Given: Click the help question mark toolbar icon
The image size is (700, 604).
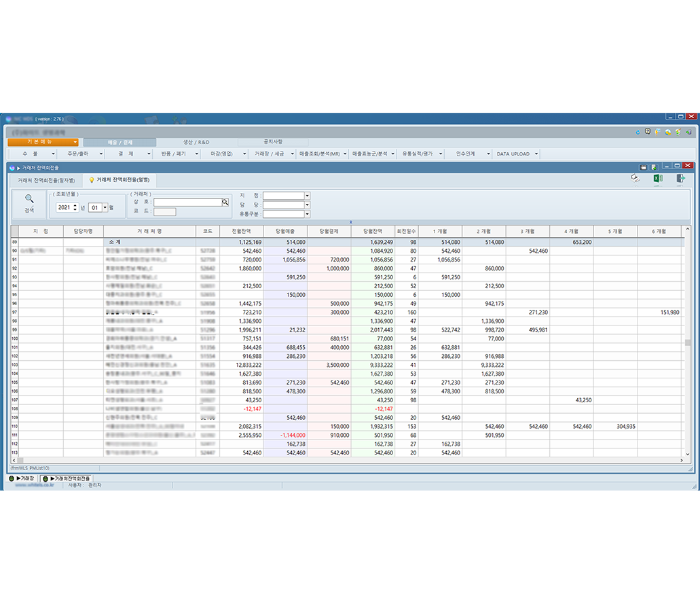Looking at the screenshot, I should pyautogui.click(x=648, y=132).
